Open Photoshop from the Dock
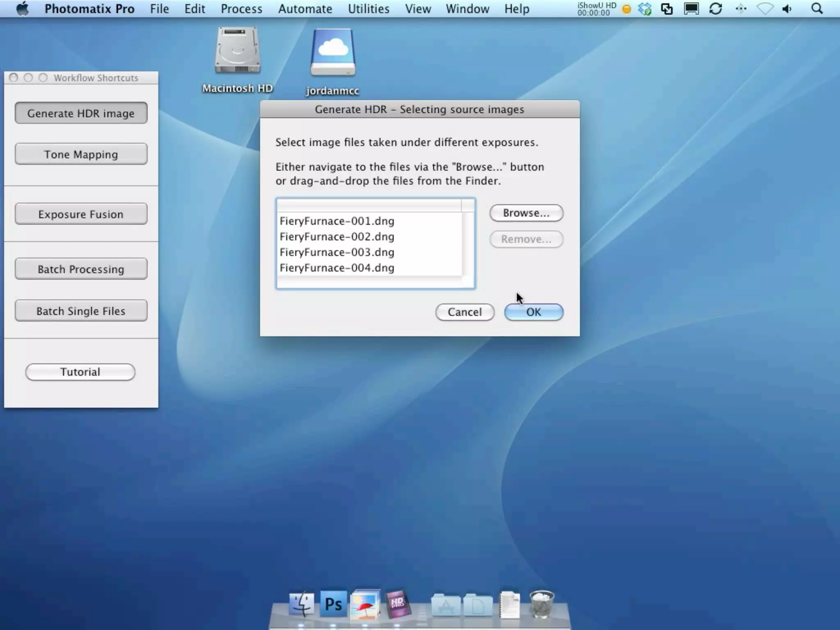The height and width of the screenshot is (630, 840). click(333, 604)
